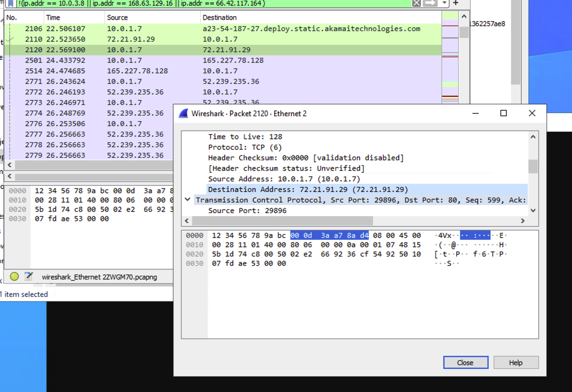Viewport: 572px width, 392px height.
Task: Collapse the Transmission Control Protocol tree node
Action: pyautogui.click(x=188, y=200)
